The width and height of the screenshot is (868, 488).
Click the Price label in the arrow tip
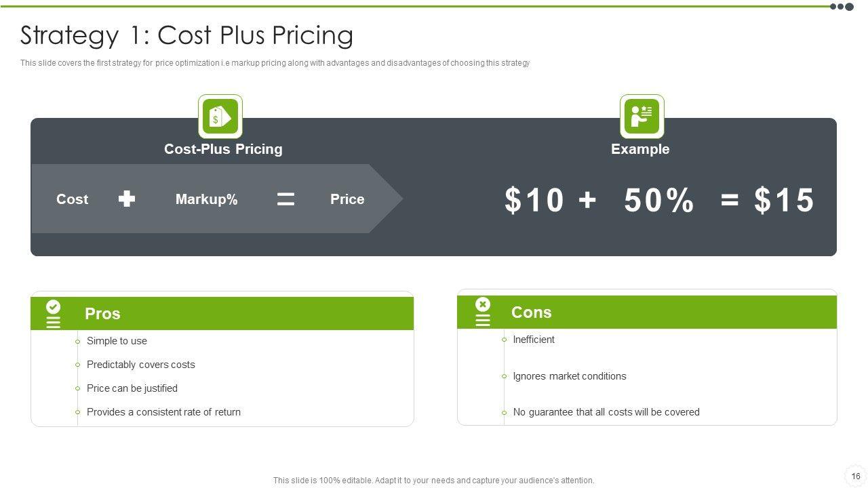point(347,199)
